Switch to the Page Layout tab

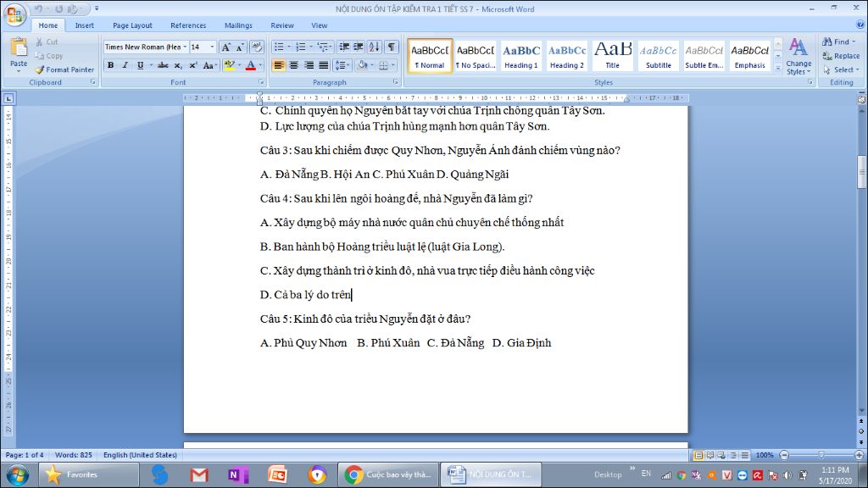(x=132, y=25)
